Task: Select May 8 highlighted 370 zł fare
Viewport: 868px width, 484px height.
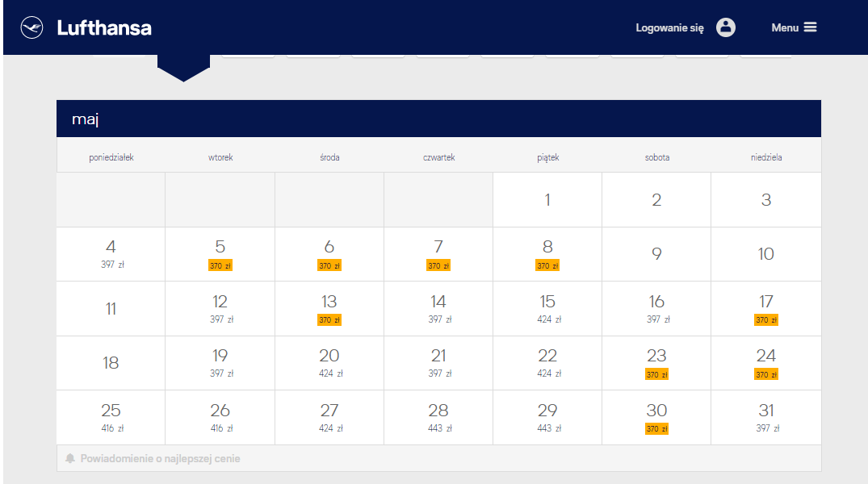Action: pyautogui.click(x=547, y=254)
